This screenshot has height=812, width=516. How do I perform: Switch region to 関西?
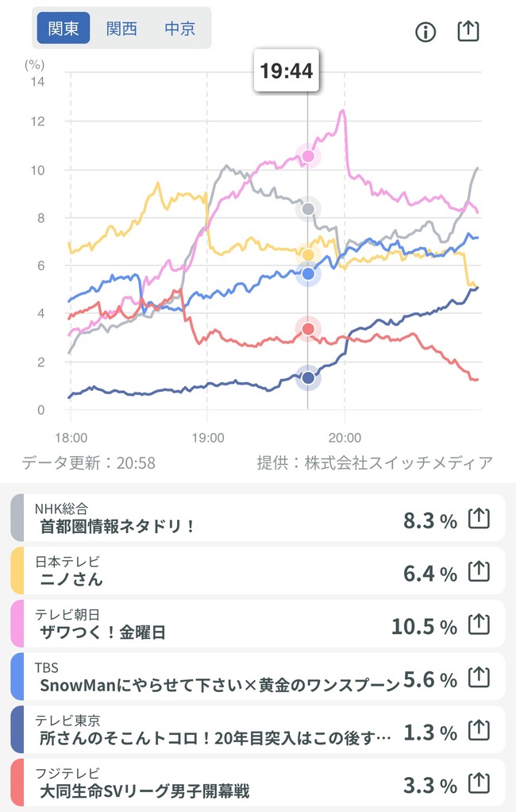pos(121,28)
